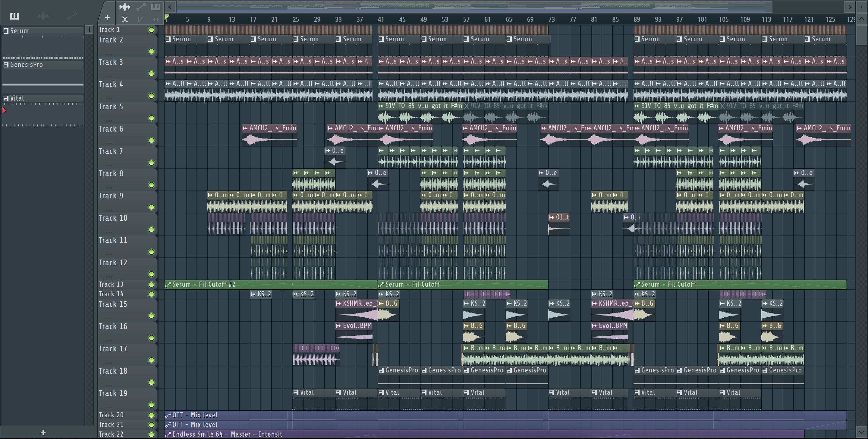Click the picker panel scrollbar handle beside Serum

[x=89, y=30]
